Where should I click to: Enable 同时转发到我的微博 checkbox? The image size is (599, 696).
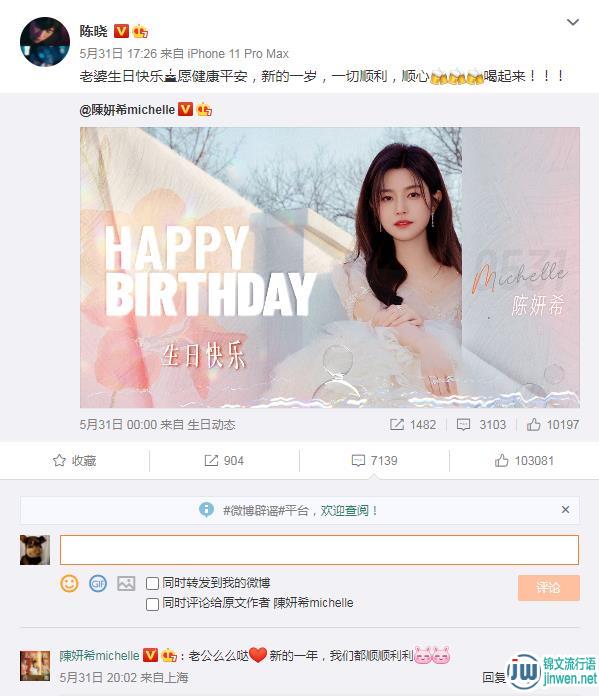pos(152,583)
